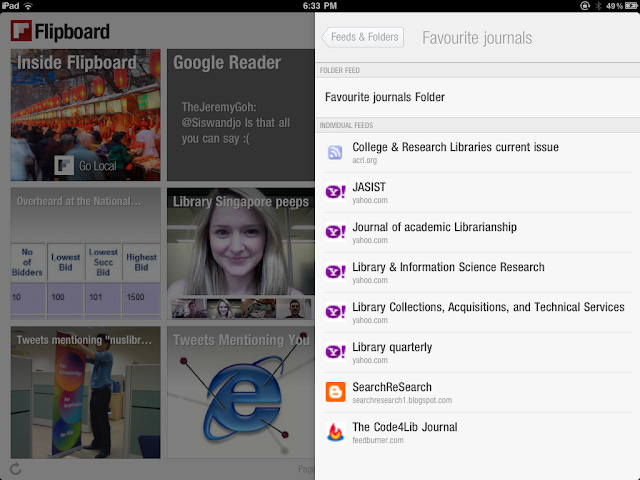Select the Library quarterly feed
Viewport: 640px width, 480px height.
click(478, 353)
